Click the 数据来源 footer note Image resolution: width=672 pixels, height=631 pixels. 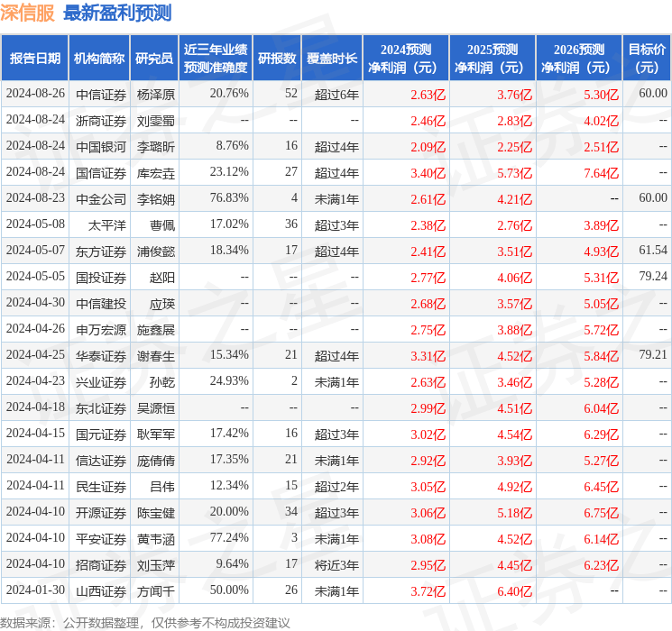coord(145,622)
